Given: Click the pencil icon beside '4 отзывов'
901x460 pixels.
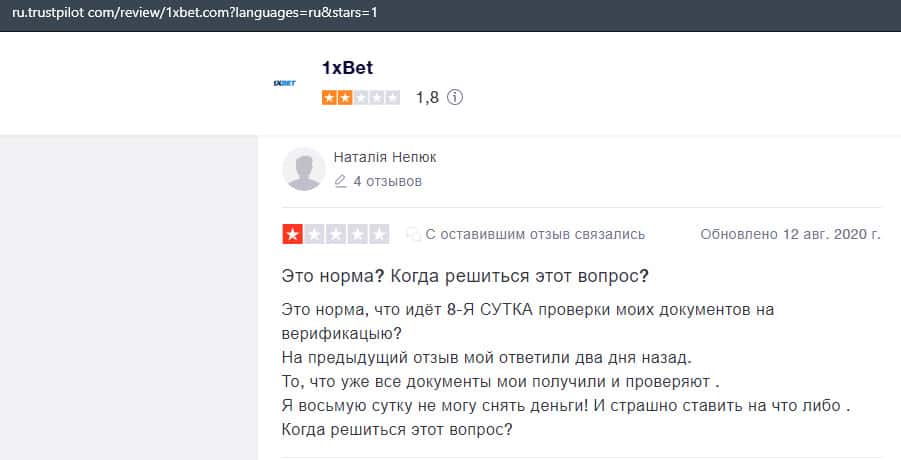Looking at the screenshot, I should [x=340, y=181].
